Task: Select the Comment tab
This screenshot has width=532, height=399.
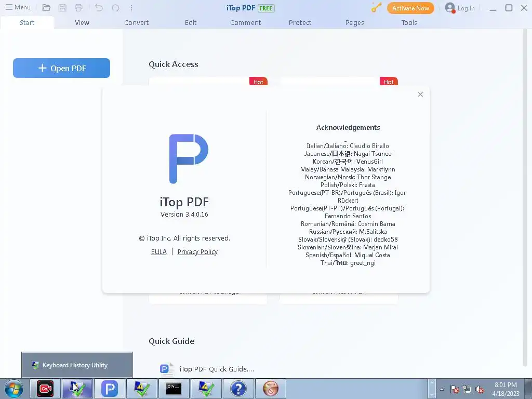Action: tap(245, 22)
